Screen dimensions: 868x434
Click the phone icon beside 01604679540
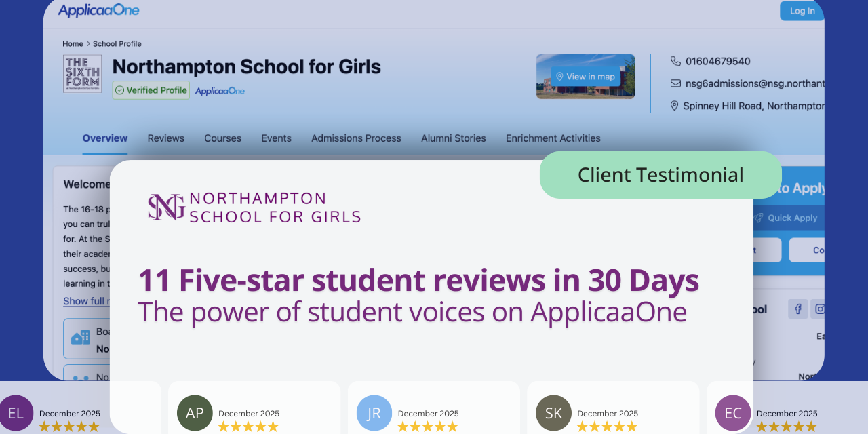click(x=675, y=61)
